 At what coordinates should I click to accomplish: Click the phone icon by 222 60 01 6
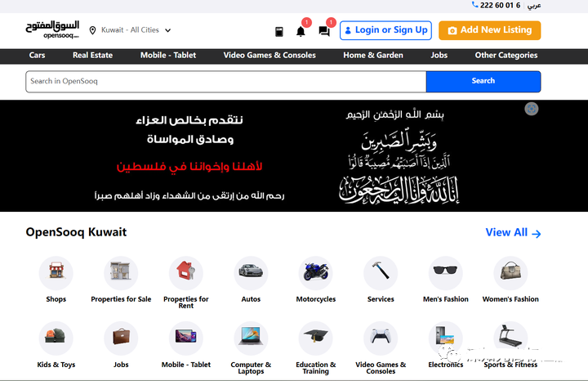(x=474, y=5)
